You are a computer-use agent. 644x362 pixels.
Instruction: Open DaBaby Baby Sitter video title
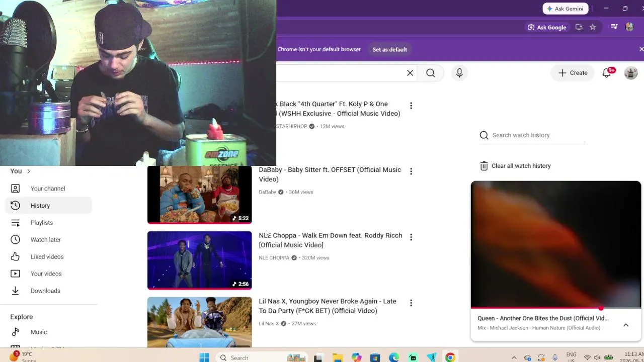click(330, 174)
